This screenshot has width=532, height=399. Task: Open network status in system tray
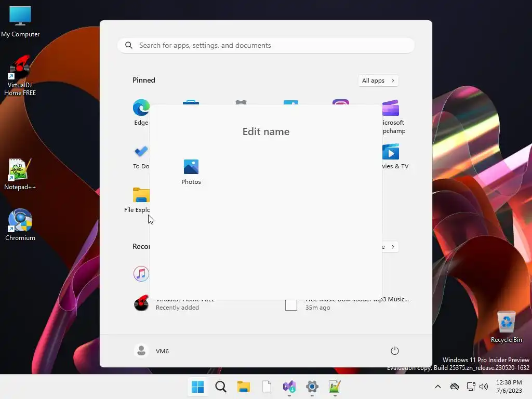471,387
